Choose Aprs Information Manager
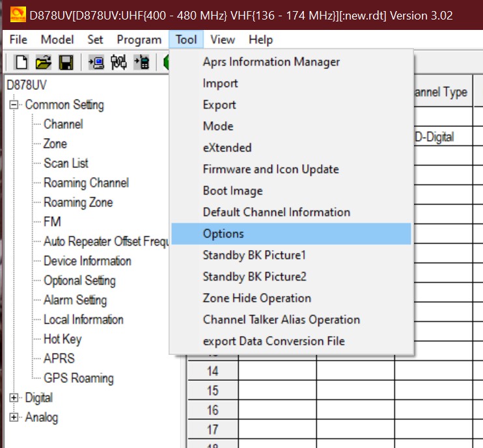Viewport: 483px width, 448px height. click(291, 62)
